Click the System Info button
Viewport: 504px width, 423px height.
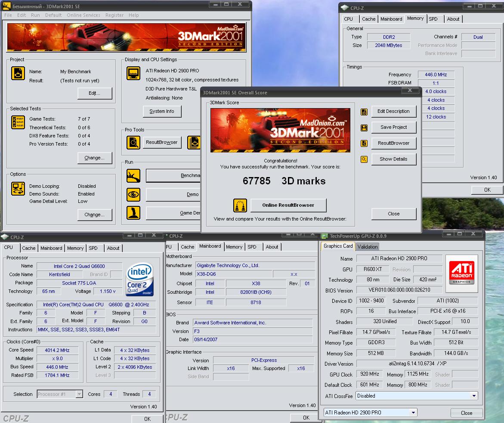(162, 111)
